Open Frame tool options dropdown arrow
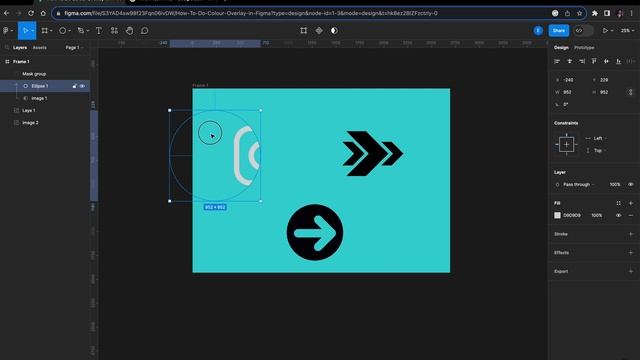 (51, 31)
